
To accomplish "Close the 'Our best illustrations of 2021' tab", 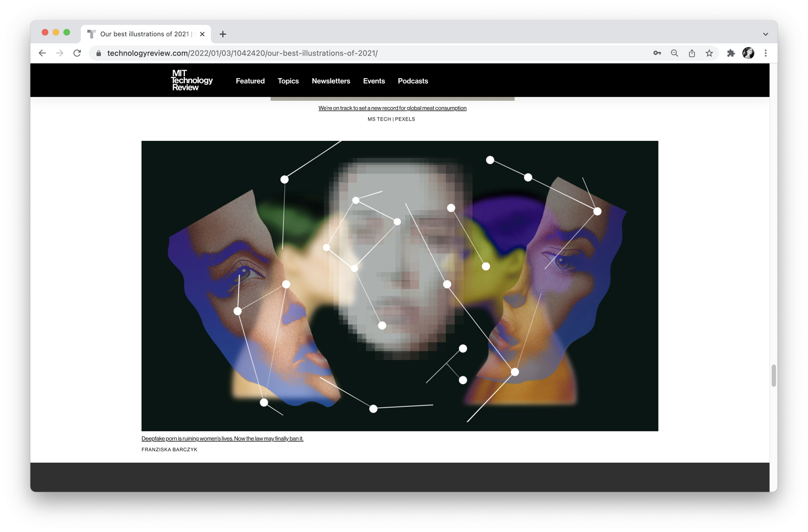I will click(202, 34).
